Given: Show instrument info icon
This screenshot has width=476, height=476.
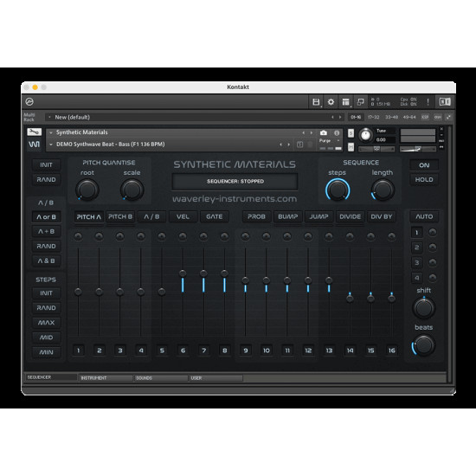Looking at the screenshot, I should 337,133.
